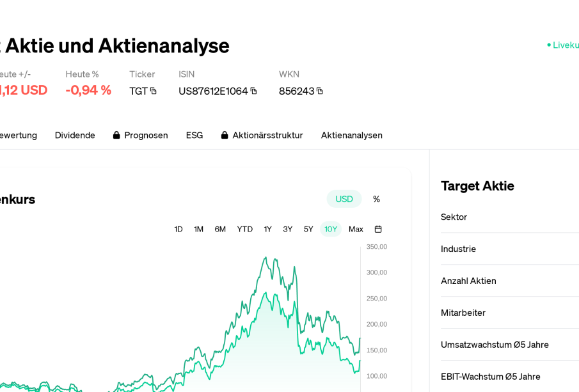Go to the Aktienanalysen tab
The image size is (579, 392).
point(352,135)
